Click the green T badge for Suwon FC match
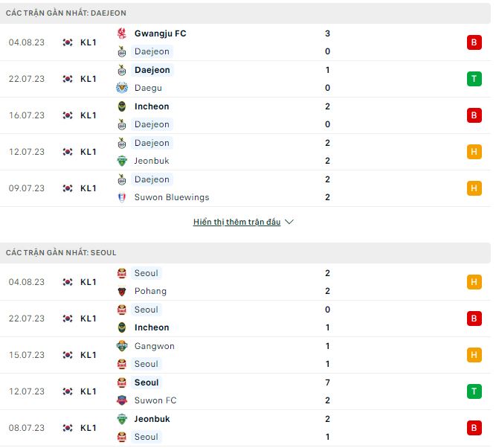This screenshot has height=448, width=496. click(x=474, y=391)
